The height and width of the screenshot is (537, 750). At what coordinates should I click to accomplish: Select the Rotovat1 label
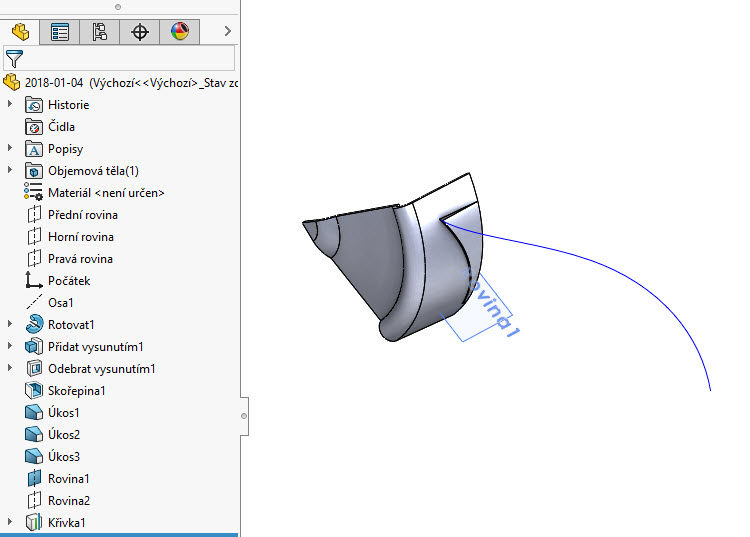coord(71,325)
